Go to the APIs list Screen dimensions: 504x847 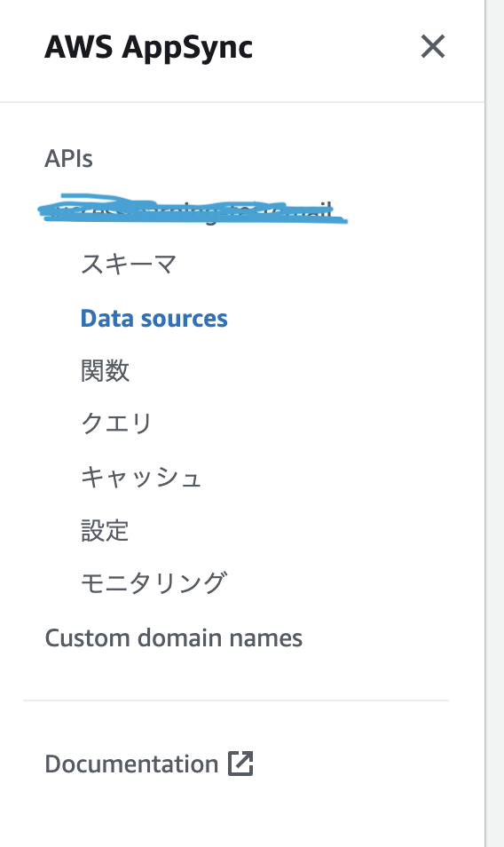68,159
